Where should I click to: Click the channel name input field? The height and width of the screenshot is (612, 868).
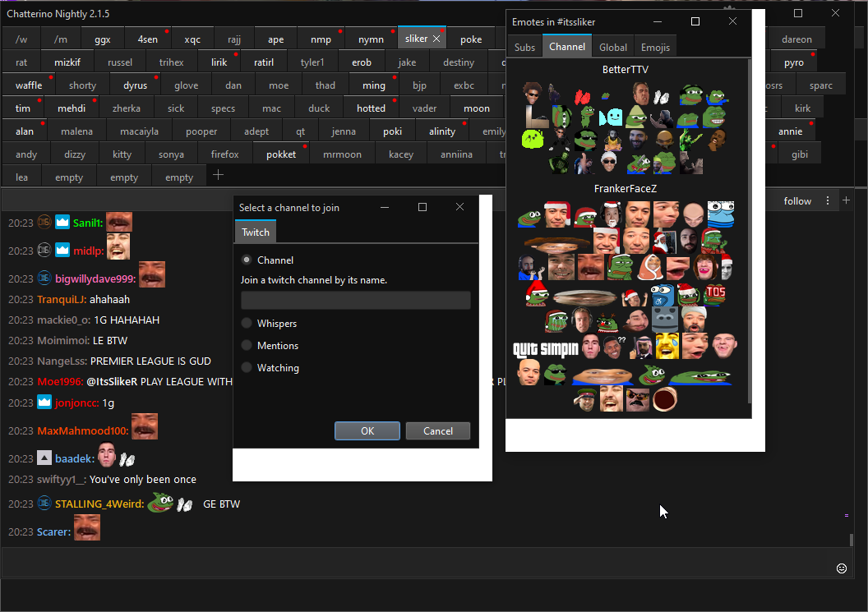click(x=355, y=301)
